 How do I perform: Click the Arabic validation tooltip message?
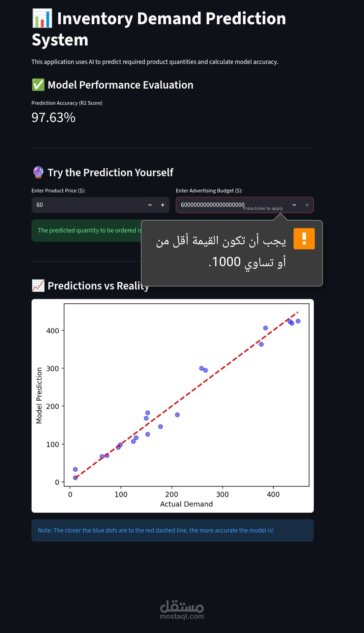tap(221, 251)
